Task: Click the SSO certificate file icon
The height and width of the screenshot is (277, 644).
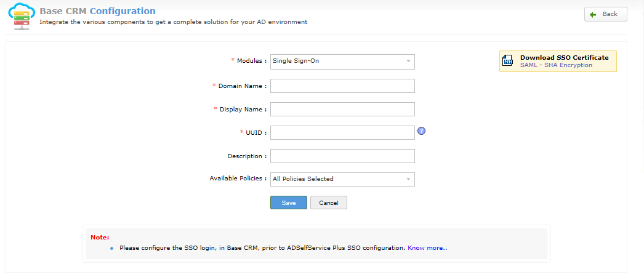Action: [508, 61]
